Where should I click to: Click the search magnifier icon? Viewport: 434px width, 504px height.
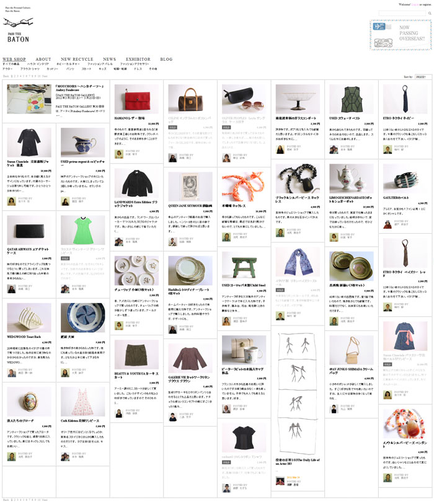[x=430, y=13]
